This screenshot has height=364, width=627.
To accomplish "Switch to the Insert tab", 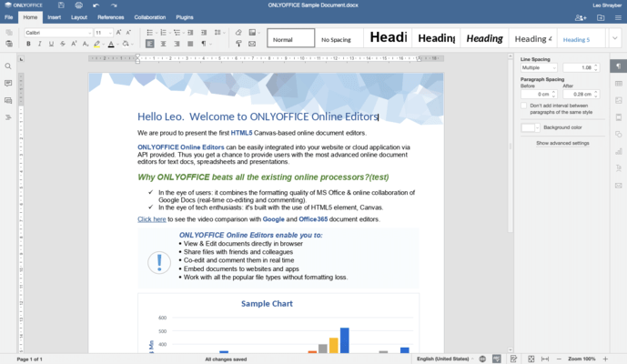I will pyautogui.click(x=54, y=17).
